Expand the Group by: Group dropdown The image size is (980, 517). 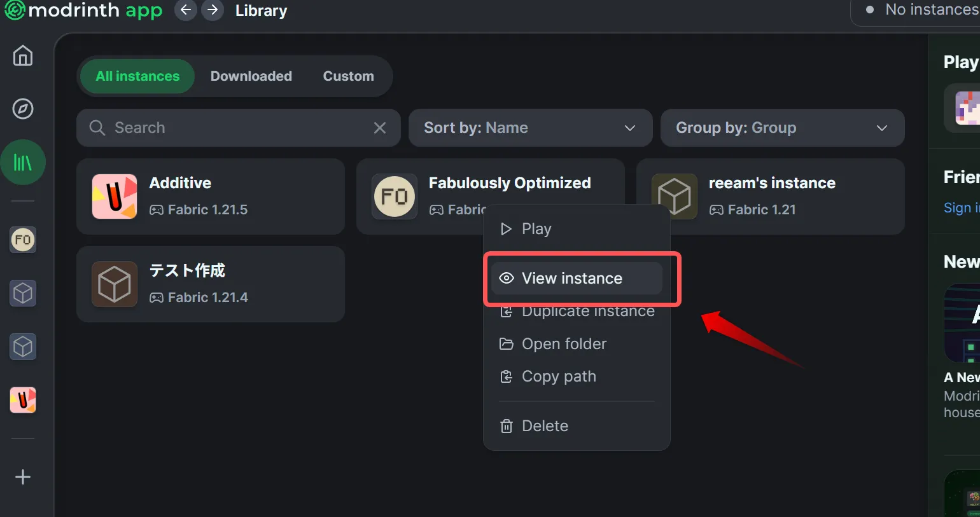coord(782,128)
